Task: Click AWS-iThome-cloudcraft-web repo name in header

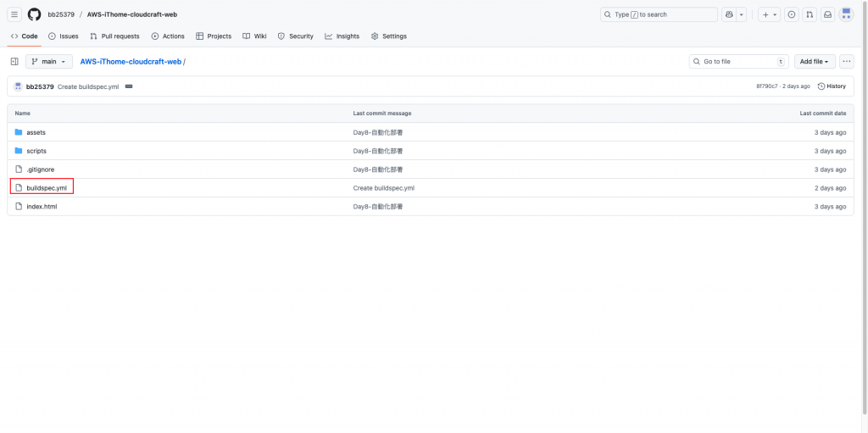Action: (x=131, y=14)
